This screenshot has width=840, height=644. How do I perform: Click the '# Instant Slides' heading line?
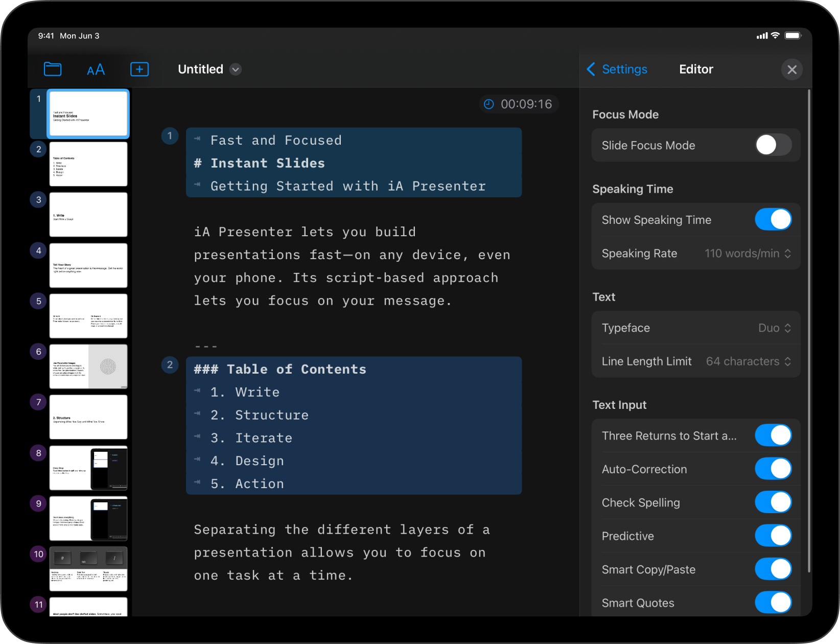click(x=260, y=164)
